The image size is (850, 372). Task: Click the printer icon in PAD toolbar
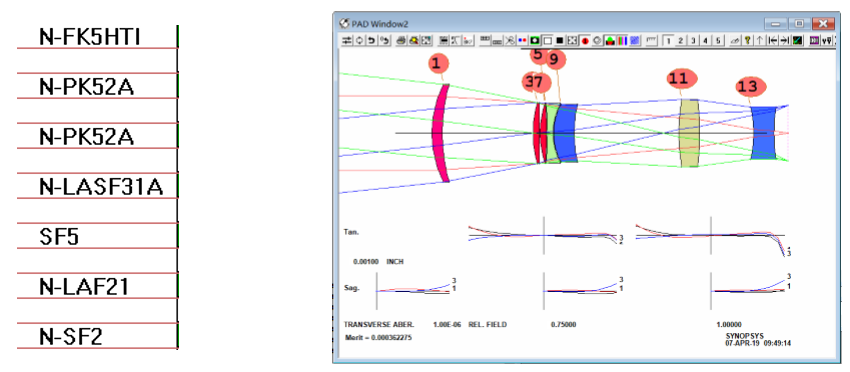tap(401, 40)
